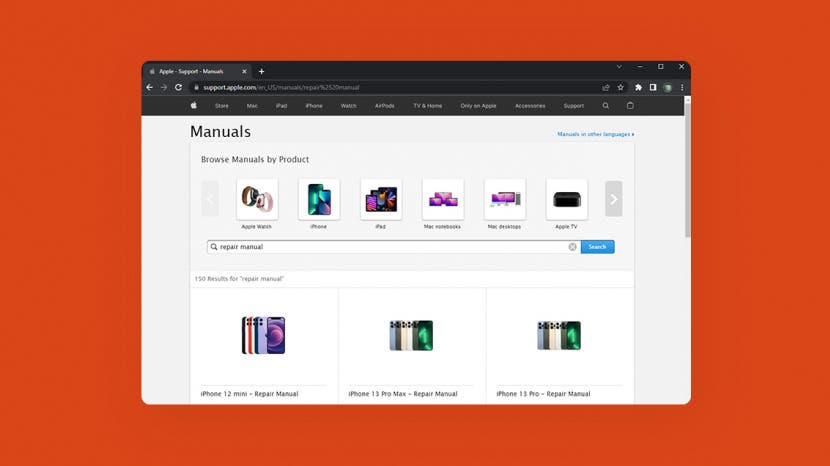Click previous arrow in product carousel

point(210,199)
